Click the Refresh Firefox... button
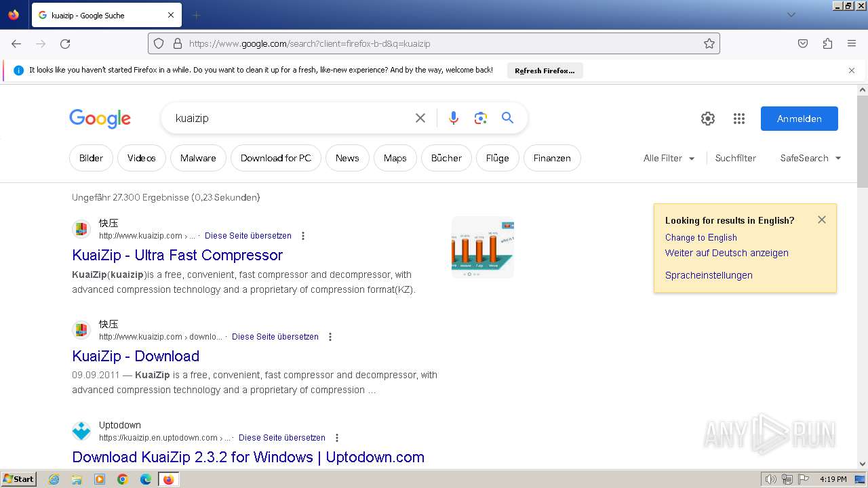This screenshot has width=868, height=488. (x=545, y=70)
